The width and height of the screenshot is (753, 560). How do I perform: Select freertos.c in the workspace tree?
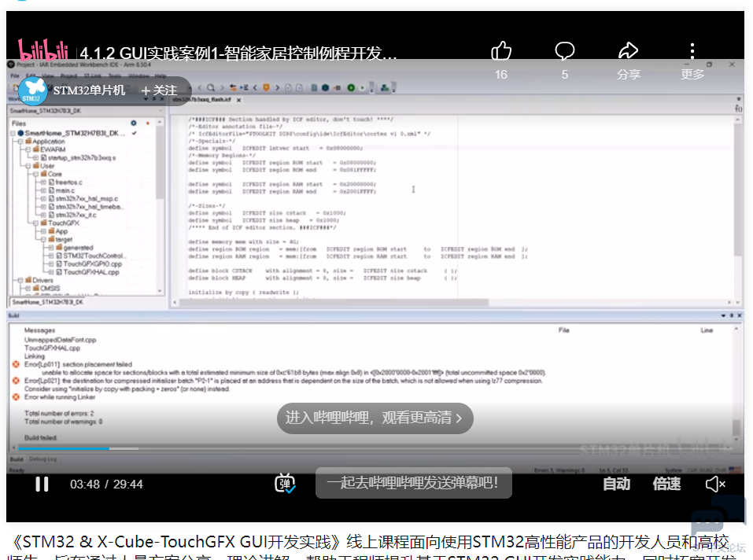tap(65, 182)
